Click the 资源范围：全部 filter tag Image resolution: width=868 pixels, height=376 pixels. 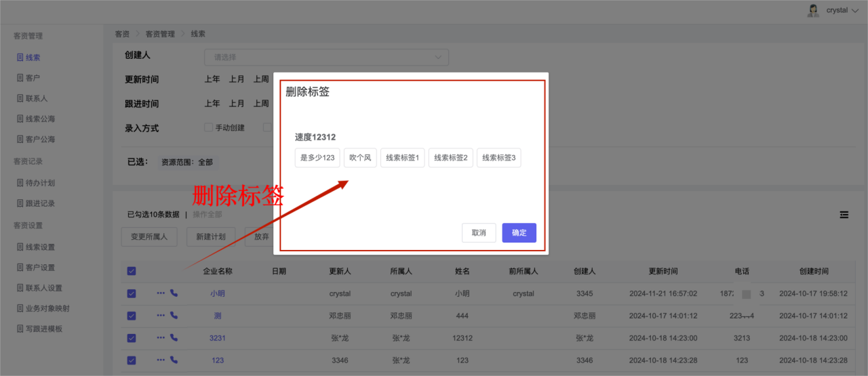[187, 163]
